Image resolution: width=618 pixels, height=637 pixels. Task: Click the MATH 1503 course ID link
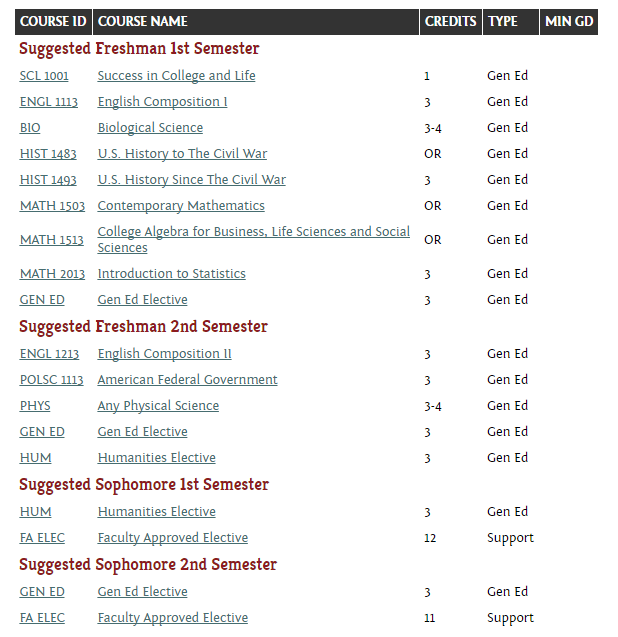pyautogui.click(x=52, y=206)
